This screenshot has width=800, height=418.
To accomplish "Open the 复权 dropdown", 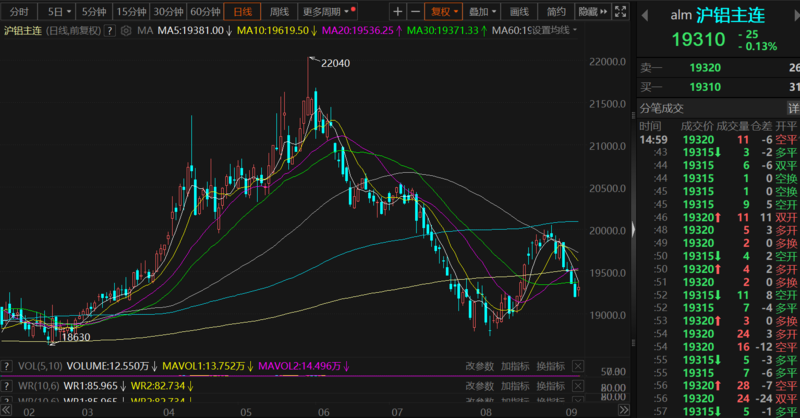I will pos(445,12).
